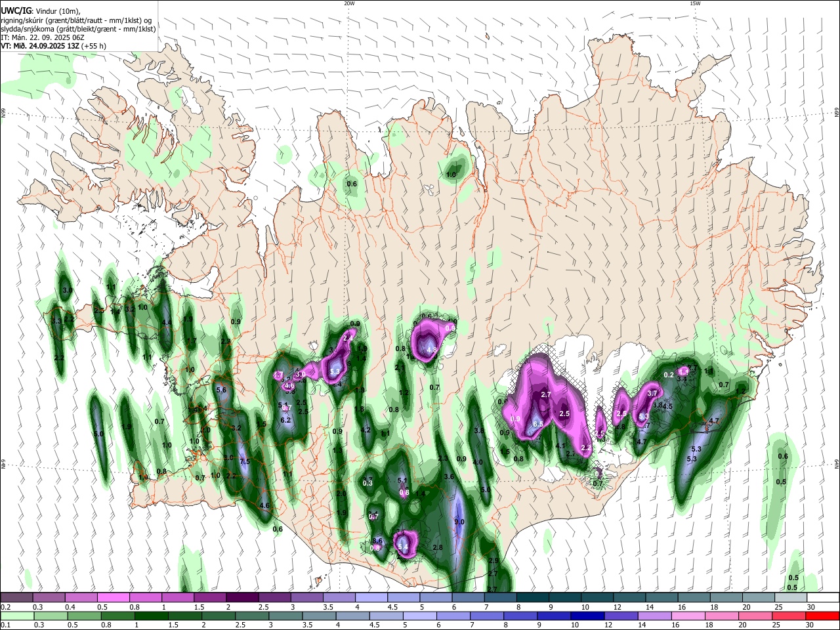This screenshot has height=630, width=840.
Task: Click the lavender swatch labeled 14 in the lower legend row
Action: 655,616
